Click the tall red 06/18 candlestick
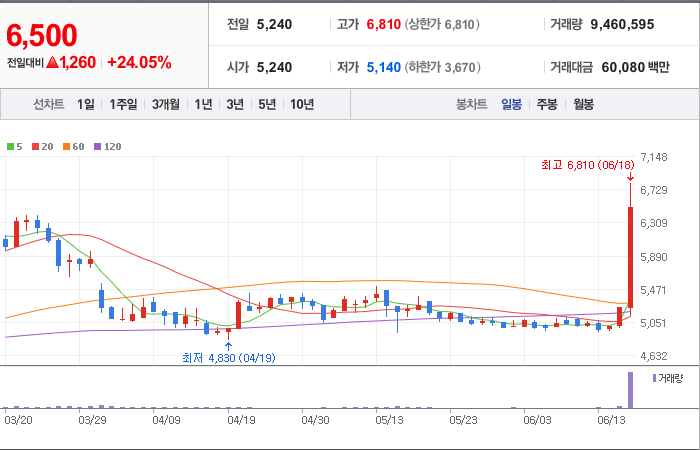 click(x=631, y=257)
